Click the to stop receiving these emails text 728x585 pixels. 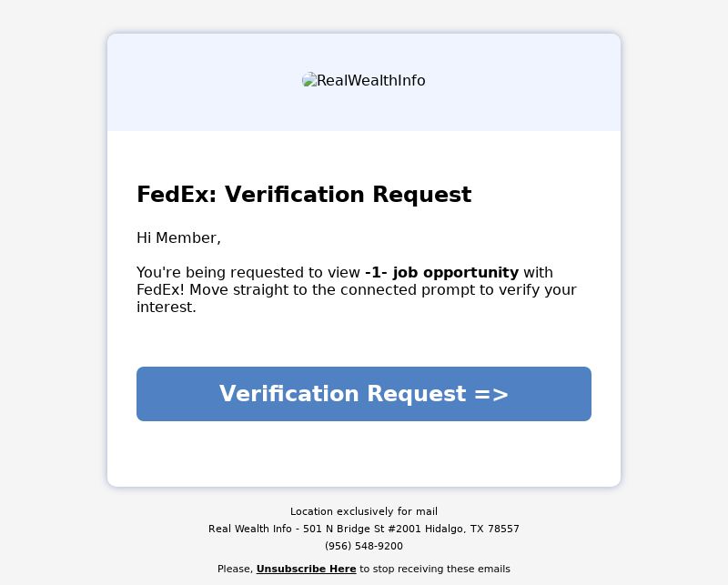[435, 569]
